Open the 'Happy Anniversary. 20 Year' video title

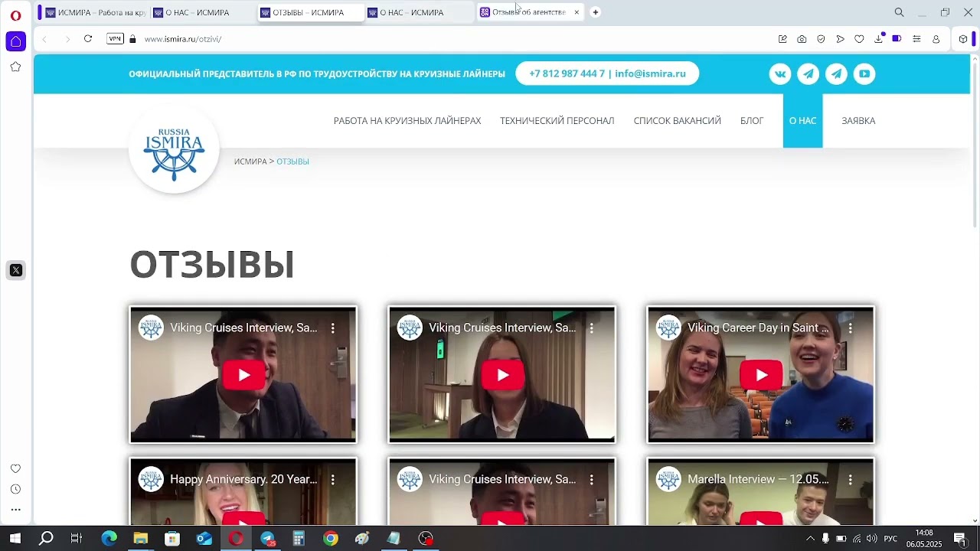pyautogui.click(x=243, y=479)
